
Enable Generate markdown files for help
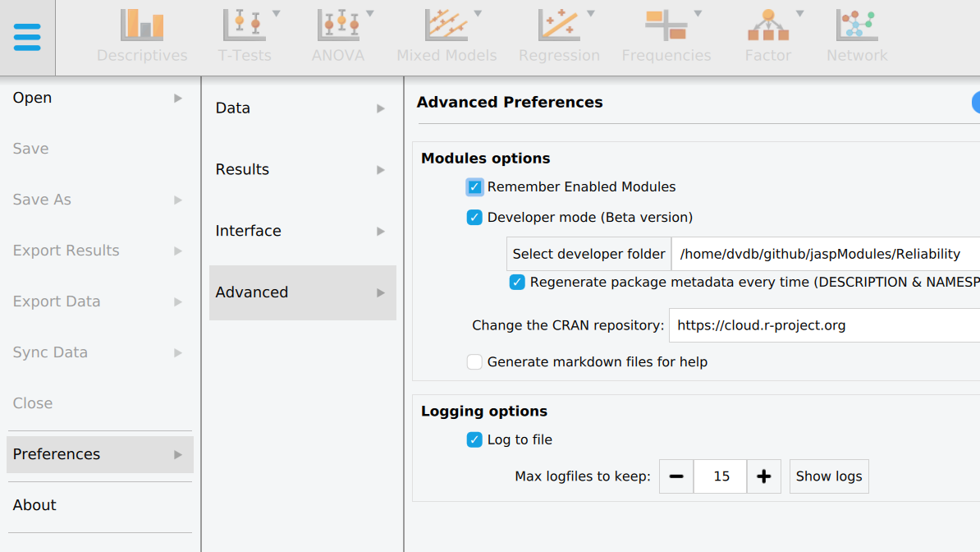[474, 362]
